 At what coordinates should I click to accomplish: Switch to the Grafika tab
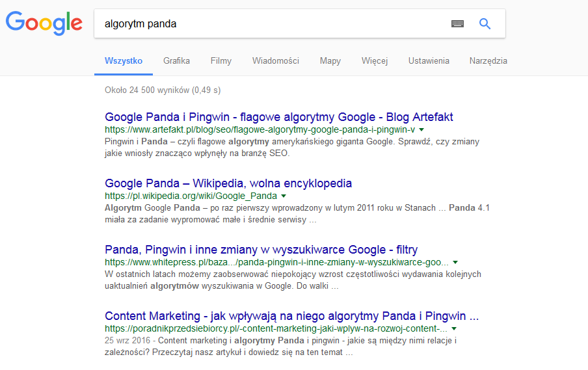176,60
